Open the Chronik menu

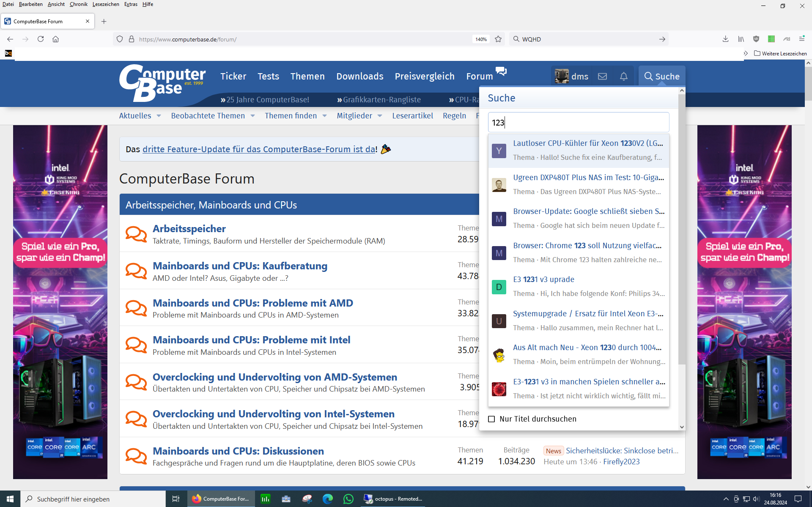click(x=78, y=4)
